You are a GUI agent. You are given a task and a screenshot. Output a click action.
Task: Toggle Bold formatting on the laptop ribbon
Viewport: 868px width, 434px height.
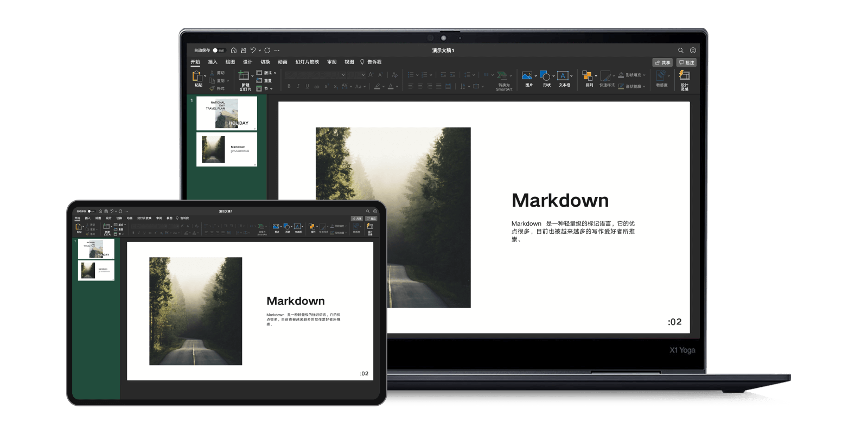tap(289, 86)
